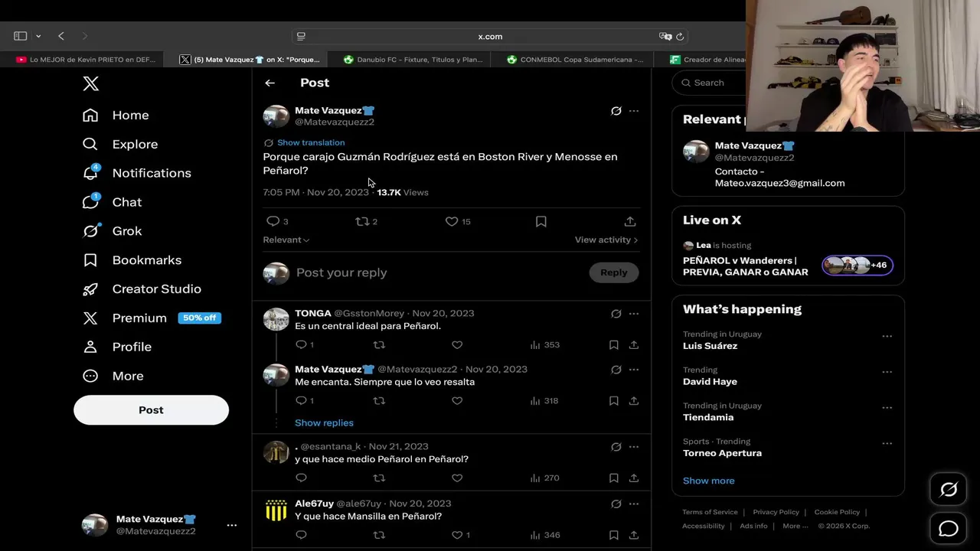Open floating Grok button

pos(949,490)
